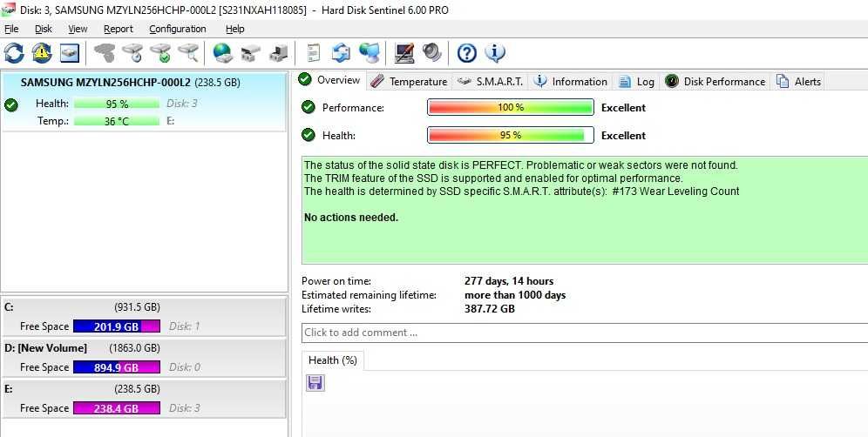Click the disk with magnifying glass icon
The width and height of the screenshot is (868, 437).
coord(188,53)
